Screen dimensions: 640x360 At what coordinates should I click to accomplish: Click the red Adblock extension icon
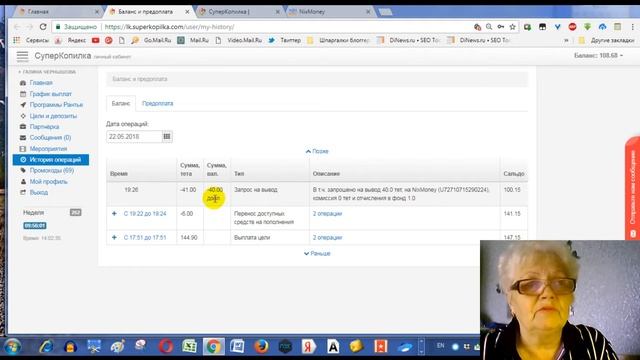572,27
